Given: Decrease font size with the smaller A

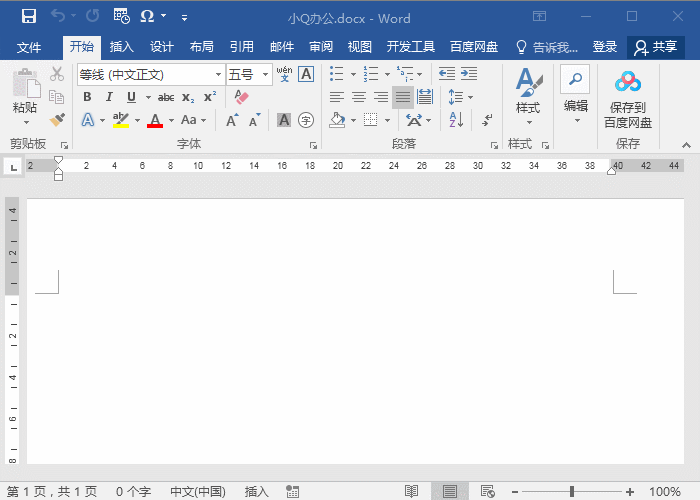Looking at the screenshot, I should click(x=254, y=120).
